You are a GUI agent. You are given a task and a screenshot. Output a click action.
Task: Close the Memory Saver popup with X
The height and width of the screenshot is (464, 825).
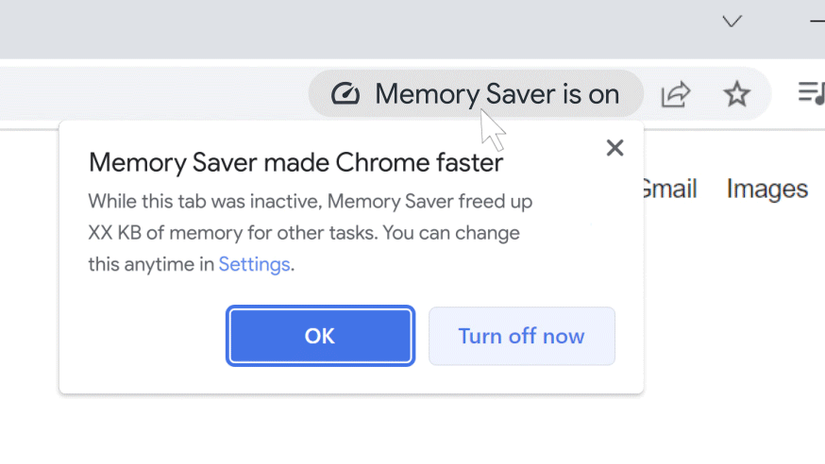click(615, 148)
